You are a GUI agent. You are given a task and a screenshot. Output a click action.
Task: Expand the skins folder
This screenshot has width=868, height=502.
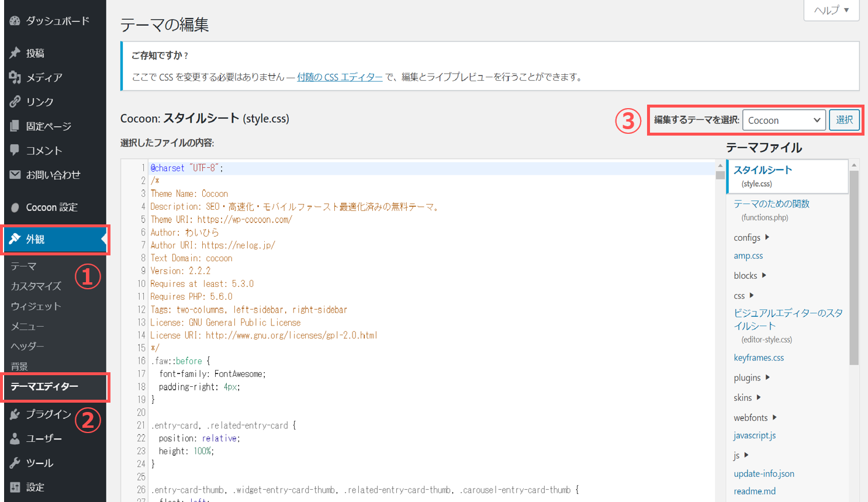pyautogui.click(x=748, y=397)
